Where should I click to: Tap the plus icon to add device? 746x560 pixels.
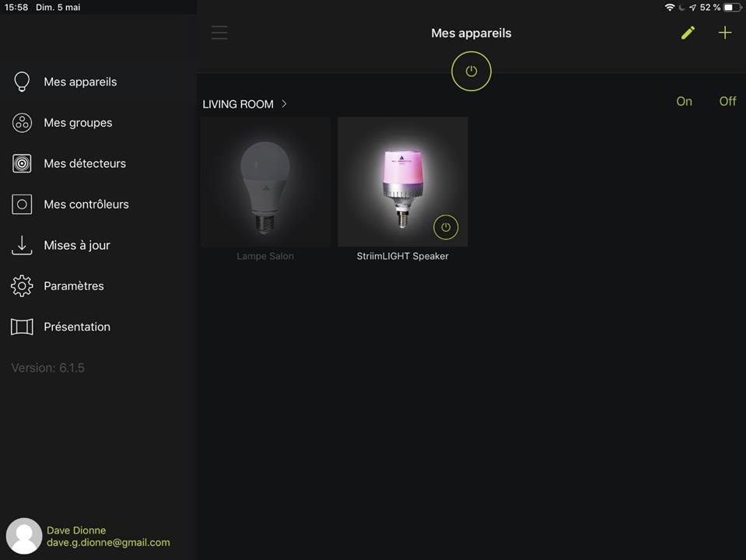click(725, 33)
